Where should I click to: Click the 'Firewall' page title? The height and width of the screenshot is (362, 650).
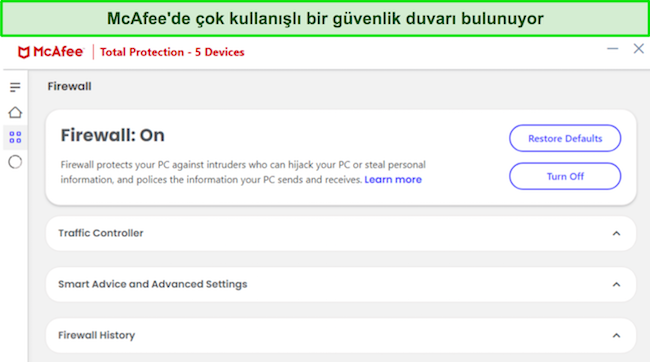(69, 86)
